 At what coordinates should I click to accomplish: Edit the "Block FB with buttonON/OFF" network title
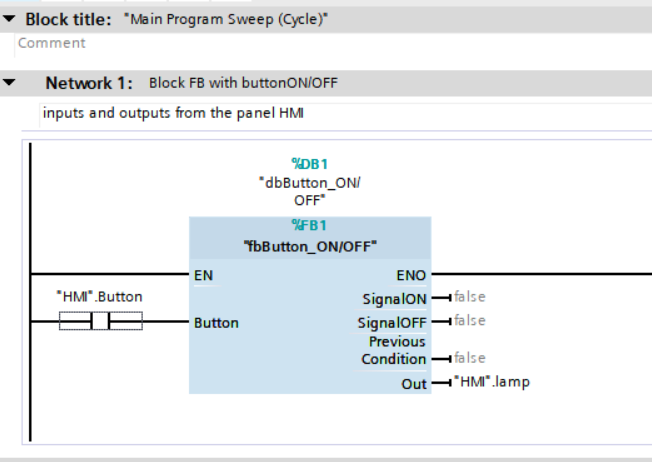click(x=243, y=83)
